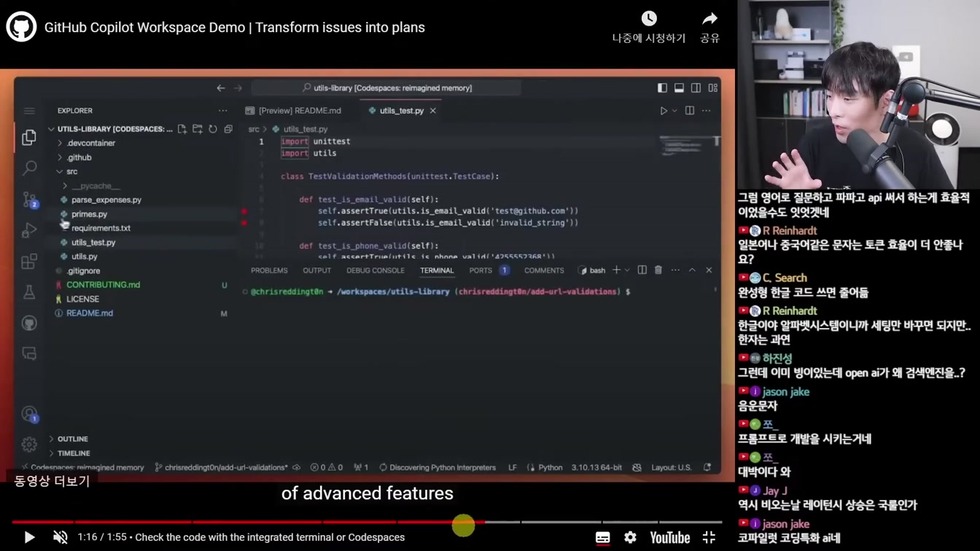The height and width of the screenshot is (551, 980).
Task: Play the video
Action: pos(29,537)
